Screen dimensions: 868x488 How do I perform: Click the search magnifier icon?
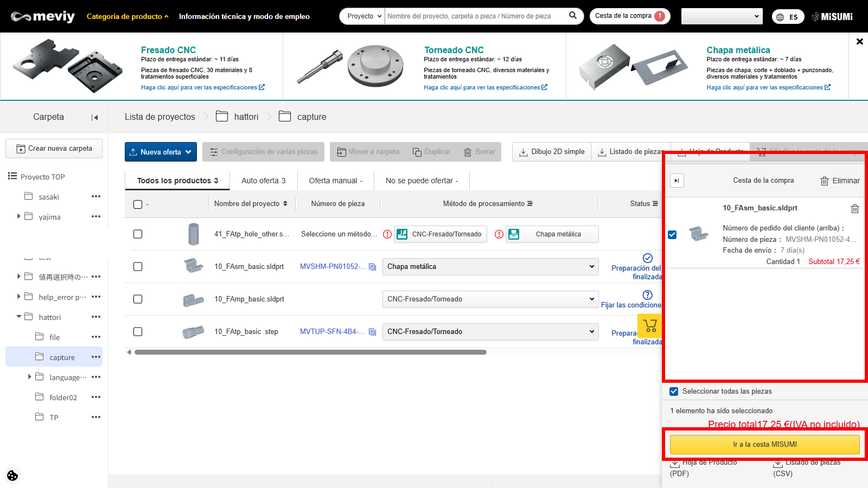[572, 16]
